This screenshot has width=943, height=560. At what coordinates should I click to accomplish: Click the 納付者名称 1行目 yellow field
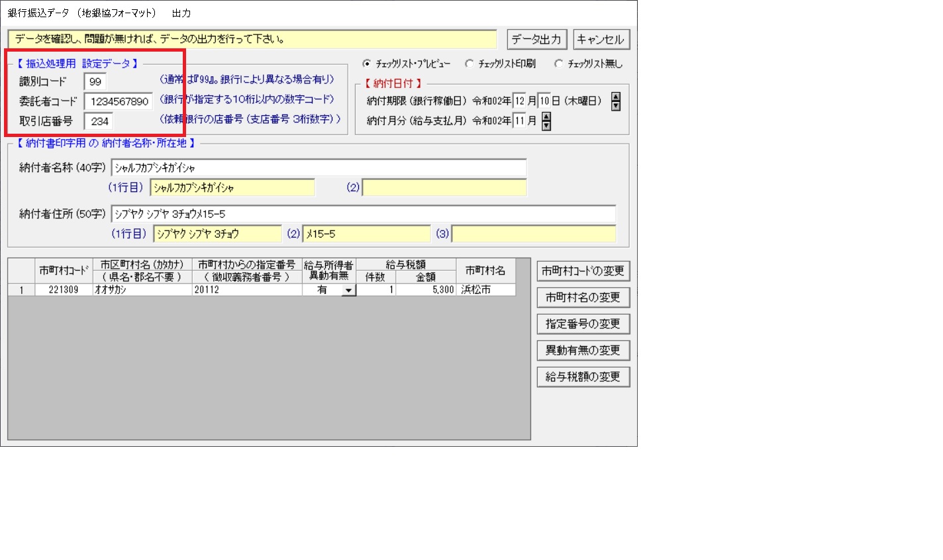232,188
